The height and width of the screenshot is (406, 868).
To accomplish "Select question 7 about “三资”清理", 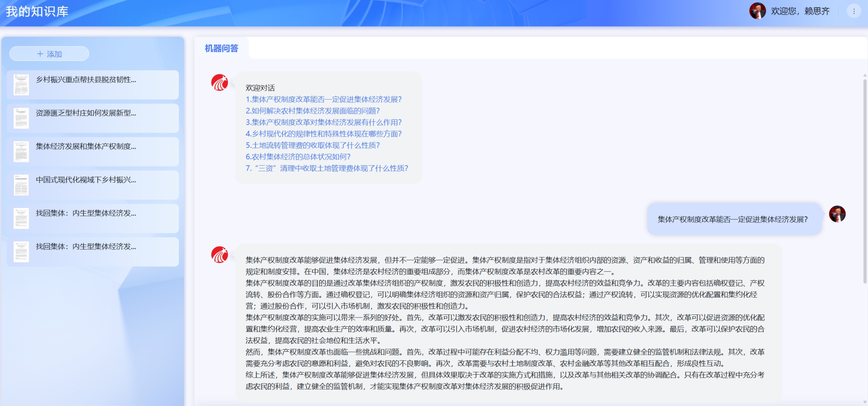I will coord(327,168).
